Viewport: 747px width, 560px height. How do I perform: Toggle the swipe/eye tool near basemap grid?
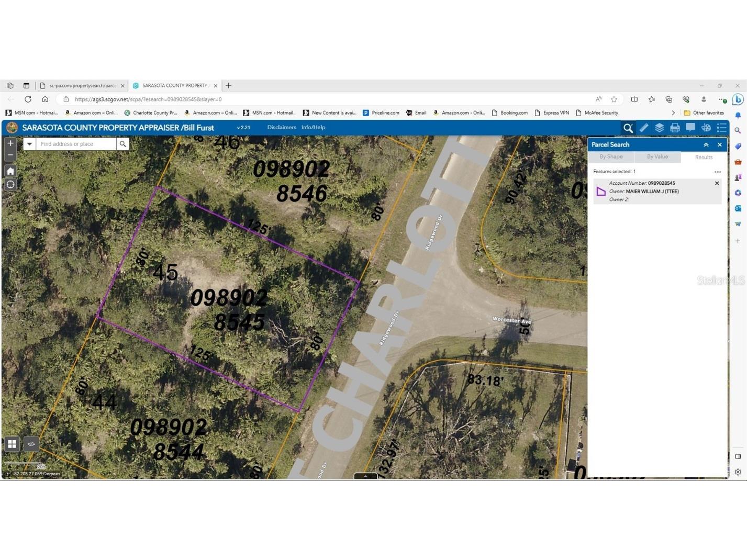tap(31, 443)
